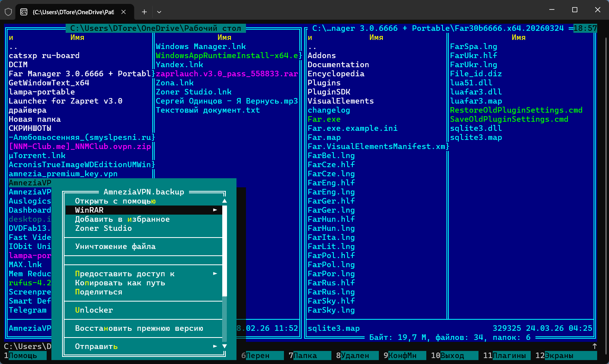Image resolution: width=609 pixels, height=364 pixels.
Task: Select Far.exe in the right panel
Action: [324, 119]
